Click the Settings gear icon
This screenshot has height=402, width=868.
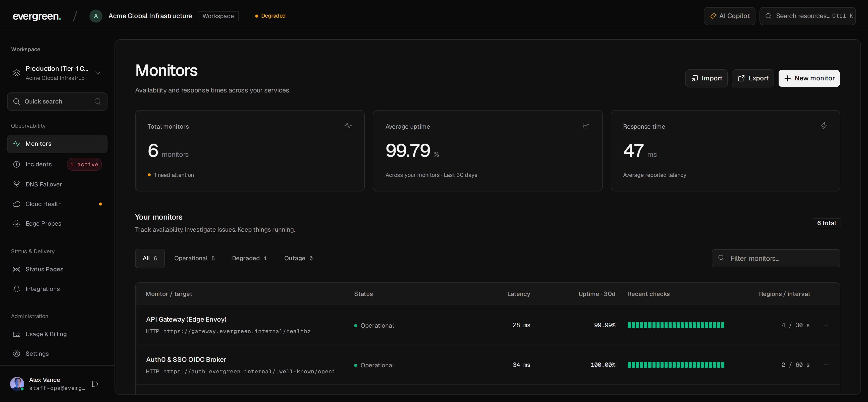coord(17,354)
